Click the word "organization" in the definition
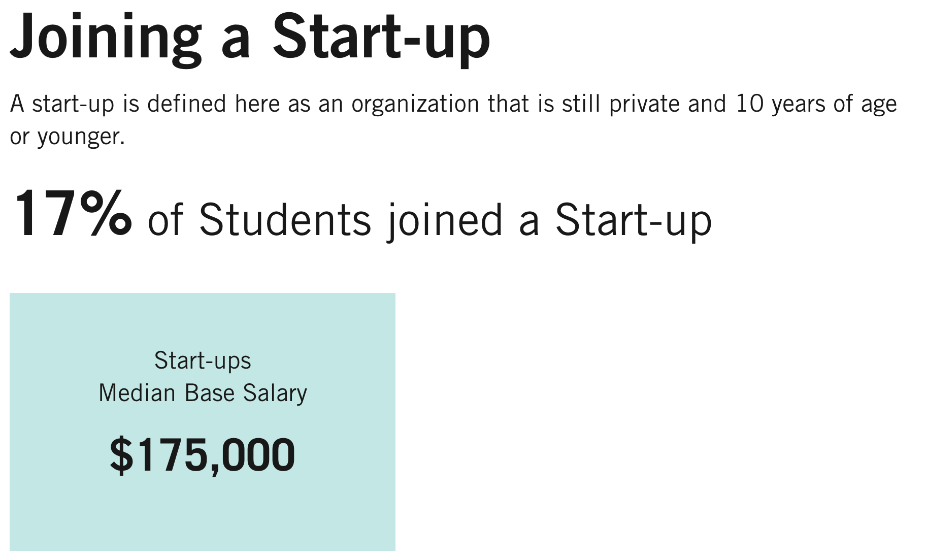Screen dimensions: 926x560 (x=415, y=104)
